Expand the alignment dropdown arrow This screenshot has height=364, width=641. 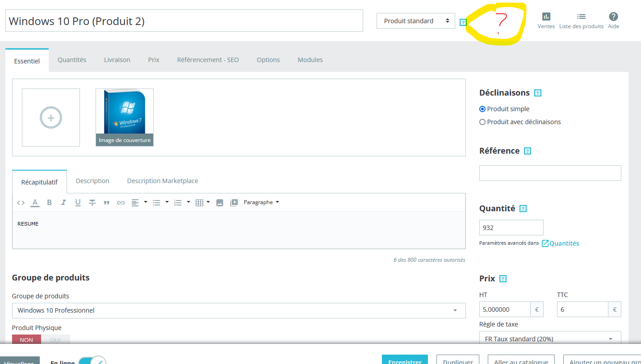(x=146, y=202)
